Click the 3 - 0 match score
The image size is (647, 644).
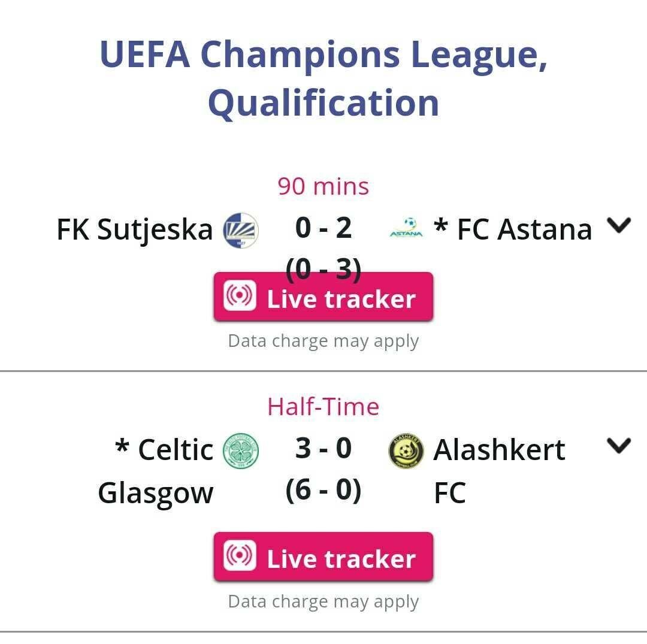323,449
